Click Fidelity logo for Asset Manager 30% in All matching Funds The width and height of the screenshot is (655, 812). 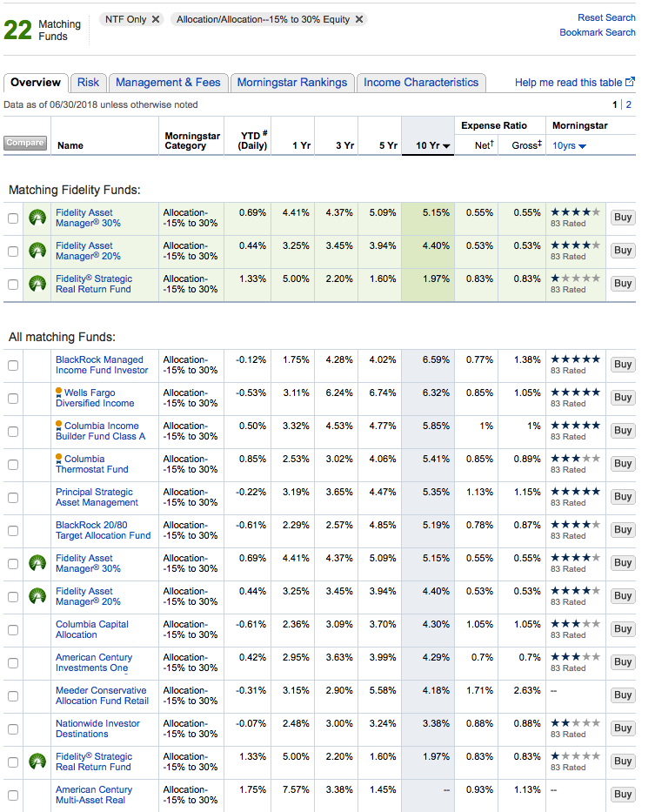37,563
